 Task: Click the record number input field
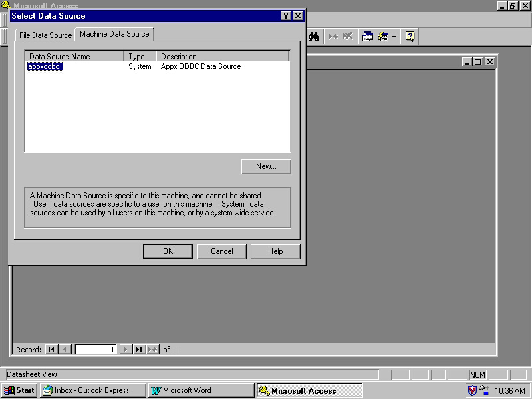(x=96, y=350)
